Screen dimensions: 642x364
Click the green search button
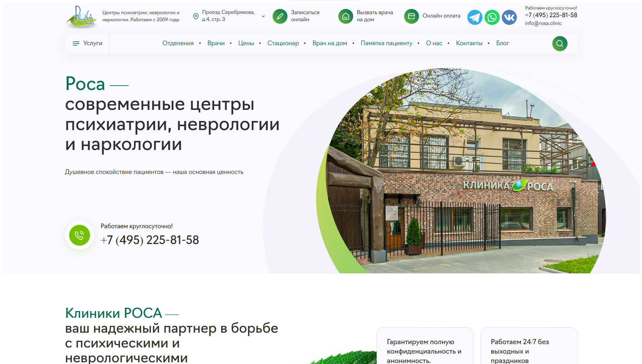[x=560, y=43]
